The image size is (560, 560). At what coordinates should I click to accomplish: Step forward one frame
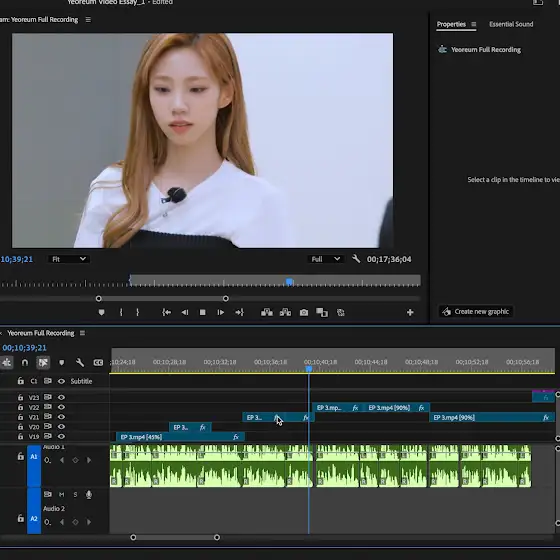point(221,312)
